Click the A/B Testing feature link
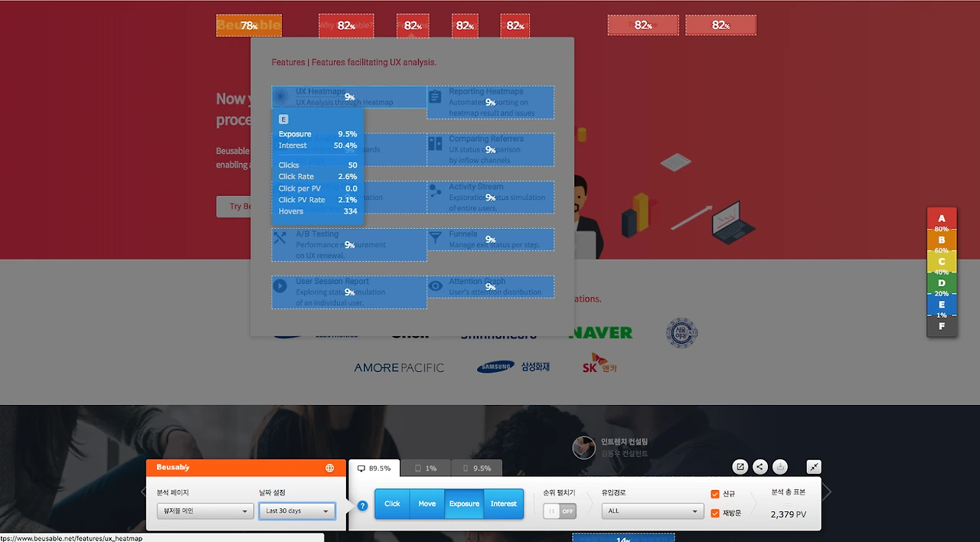 [x=349, y=244]
